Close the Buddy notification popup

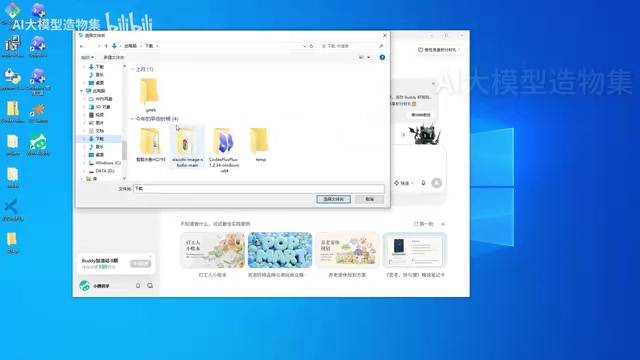click(433, 84)
